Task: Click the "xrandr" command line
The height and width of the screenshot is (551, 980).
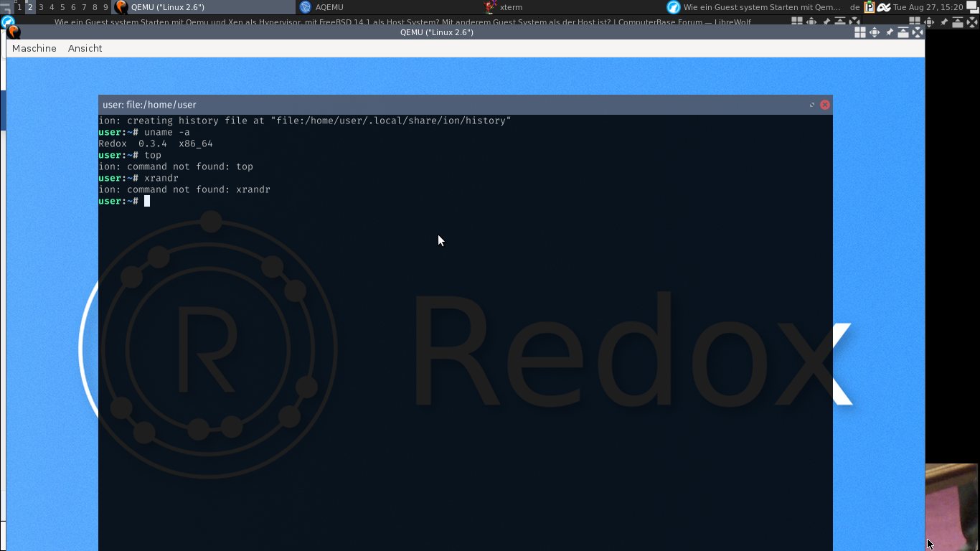Action: (x=138, y=178)
